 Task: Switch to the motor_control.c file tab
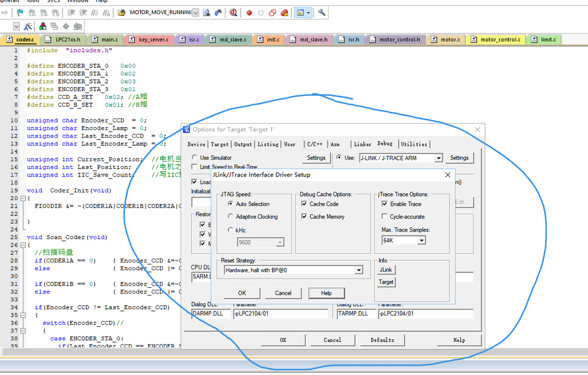pos(496,39)
